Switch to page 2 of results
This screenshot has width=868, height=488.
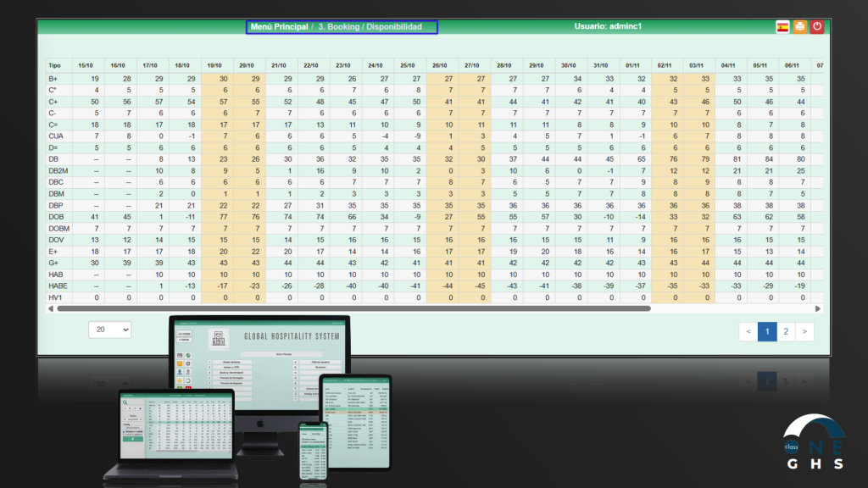coord(786,331)
